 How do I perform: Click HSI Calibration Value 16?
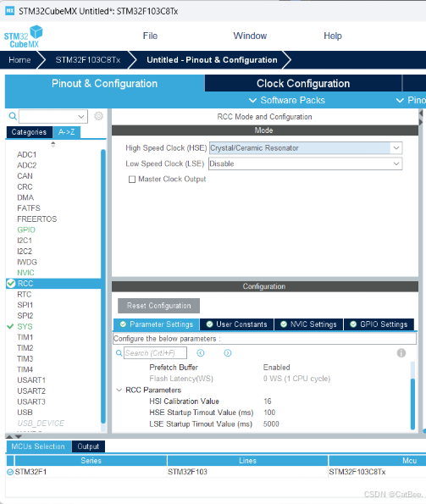(268, 402)
